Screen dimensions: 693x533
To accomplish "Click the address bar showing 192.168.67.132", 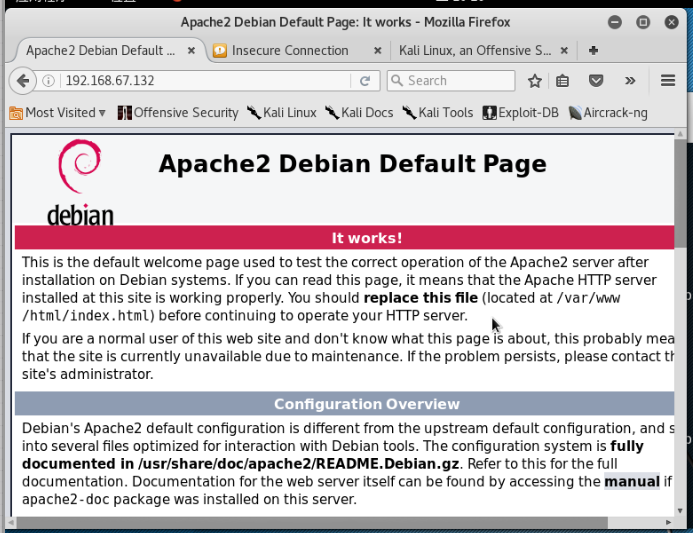I will tap(206, 81).
